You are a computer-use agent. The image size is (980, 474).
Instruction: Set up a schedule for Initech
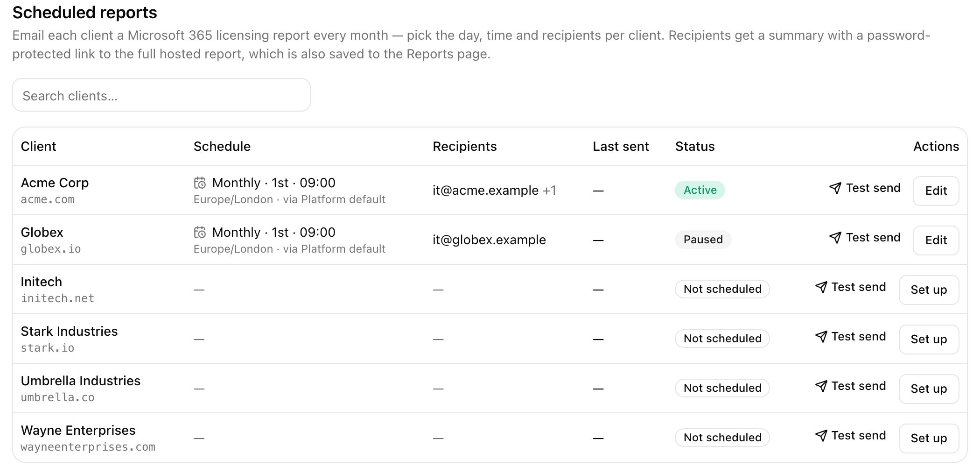pyautogui.click(x=929, y=290)
